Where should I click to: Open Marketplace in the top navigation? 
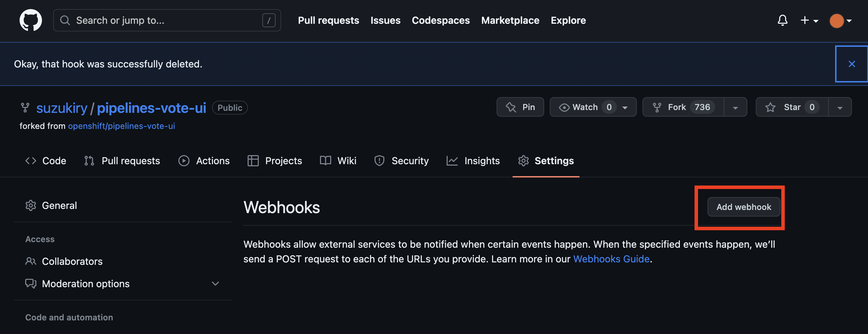click(x=510, y=20)
